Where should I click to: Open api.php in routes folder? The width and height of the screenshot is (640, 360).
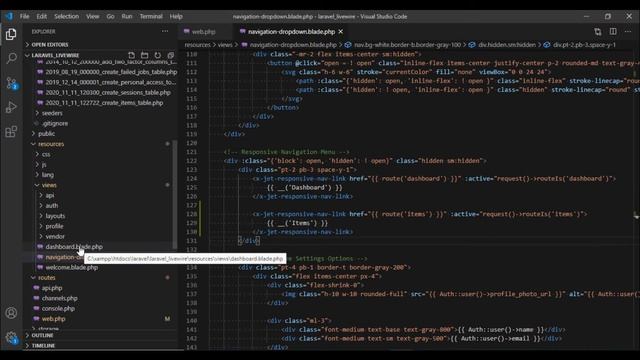(52, 288)
